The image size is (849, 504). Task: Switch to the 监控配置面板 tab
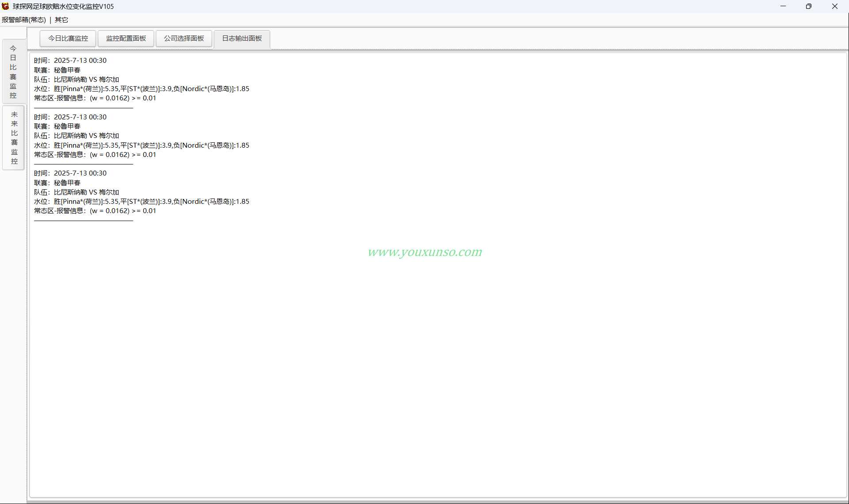[x=126, y=38]
